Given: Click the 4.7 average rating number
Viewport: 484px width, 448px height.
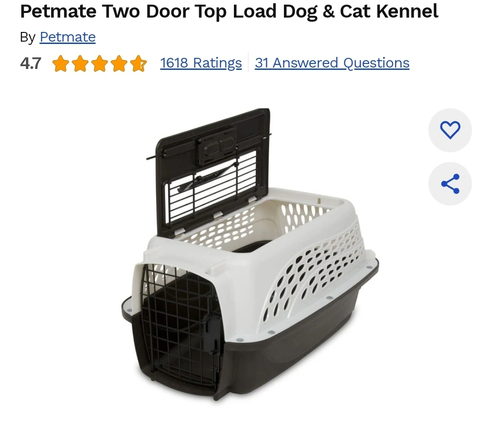Looking at the screenshot, I should [31, 63].
